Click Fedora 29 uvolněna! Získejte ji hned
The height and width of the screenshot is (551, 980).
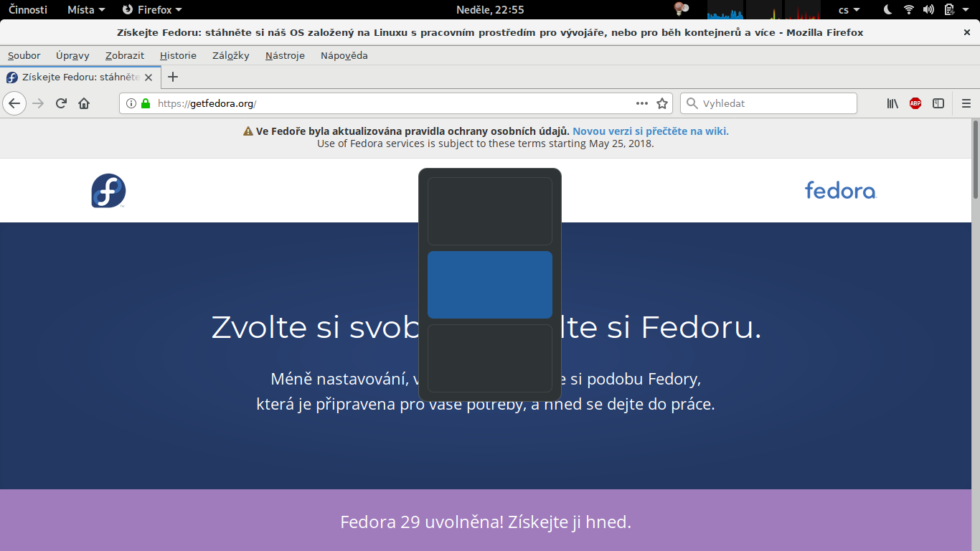(x=486, y=522)
